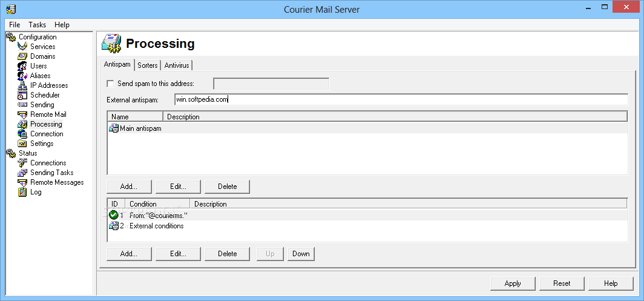Click the Name column header
644x301 pixels.
[x=135, y=117]
